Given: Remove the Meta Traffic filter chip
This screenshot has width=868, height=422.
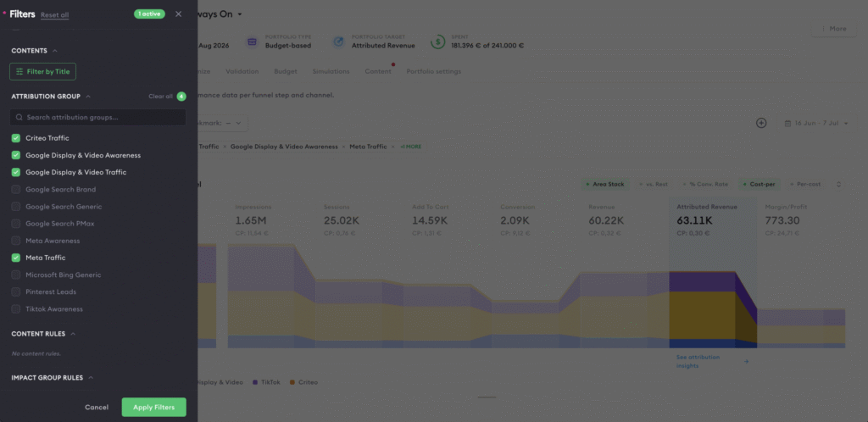Looking at the screenshot, I should pyautogui.click(x=393, y=147).
